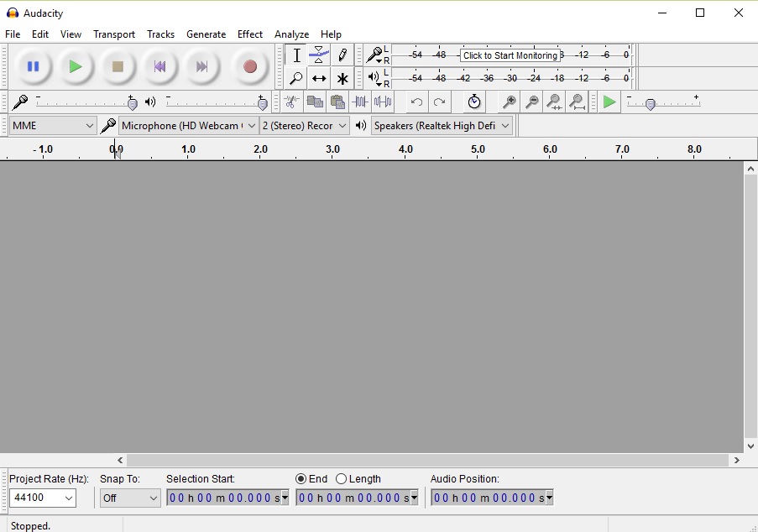This screenshot has width=758, height=532.
Task: Click the 3.0 mark on the timeline ruler
Action: pyautogui.click(x=332, y=149)
